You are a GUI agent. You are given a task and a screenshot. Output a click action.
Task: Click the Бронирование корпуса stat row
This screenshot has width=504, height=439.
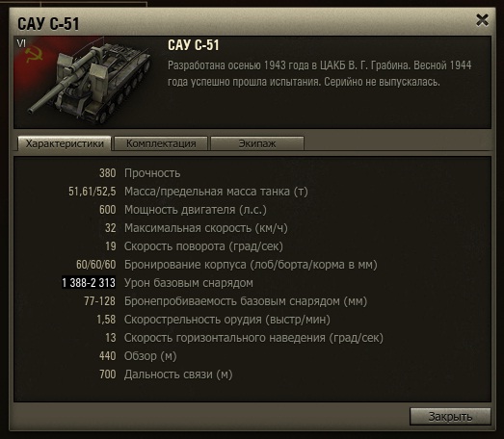click(x=226, y=265)
